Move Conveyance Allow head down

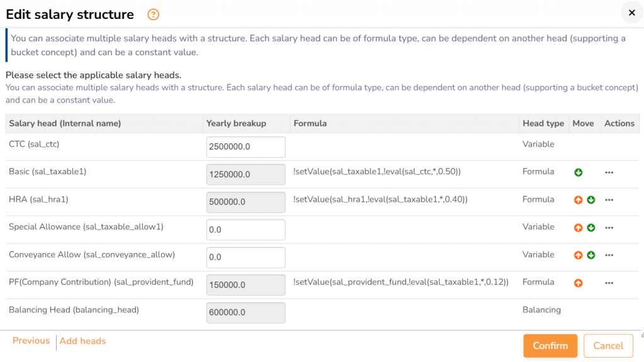pos(591,255)
